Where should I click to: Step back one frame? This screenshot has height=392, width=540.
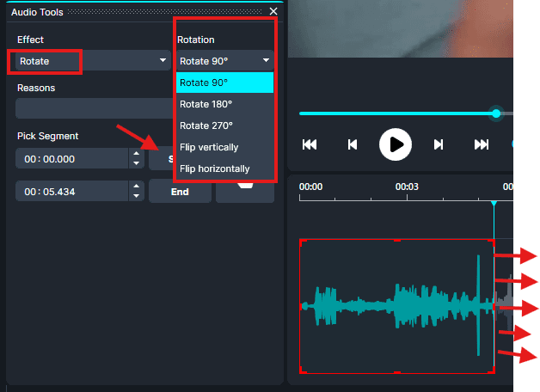(353, 144)
